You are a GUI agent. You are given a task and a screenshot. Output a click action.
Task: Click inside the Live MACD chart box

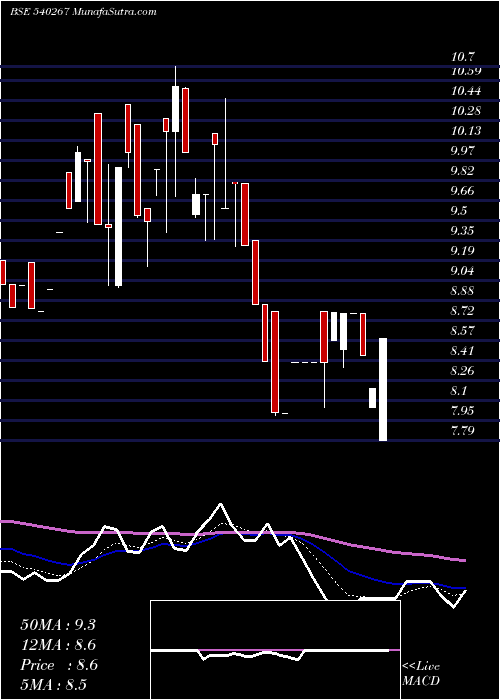tap(275, 650)
